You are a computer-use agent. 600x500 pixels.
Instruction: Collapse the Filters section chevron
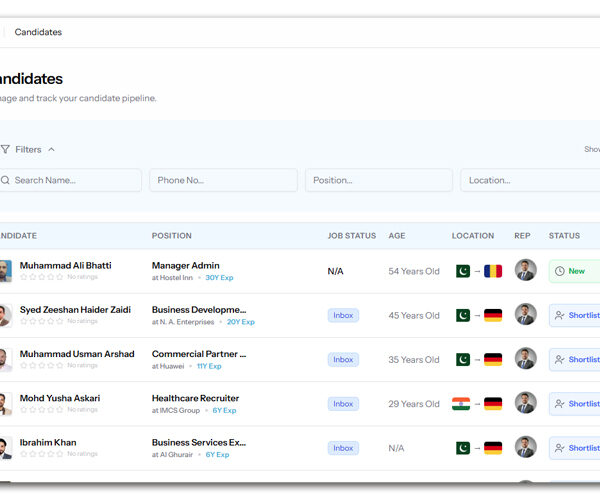(x=52, y=149)
